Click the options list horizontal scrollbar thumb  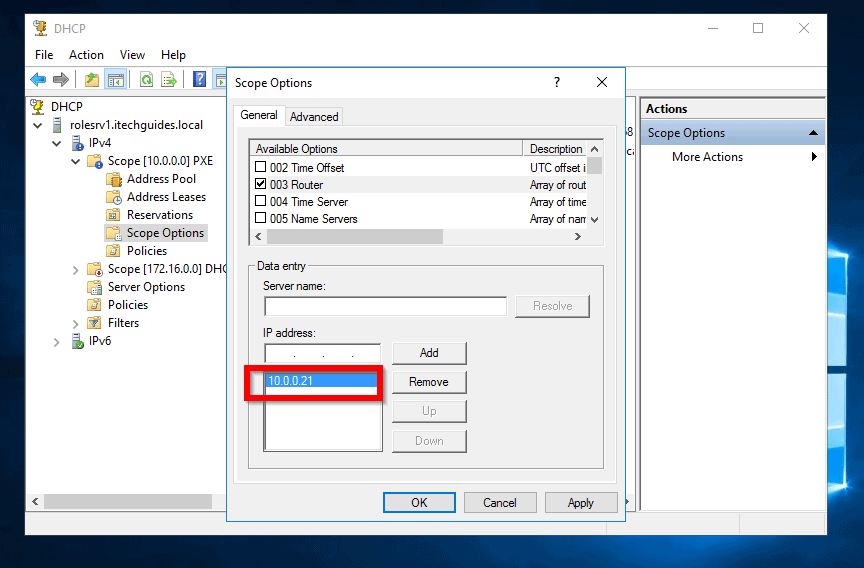[x=355, y=236]
